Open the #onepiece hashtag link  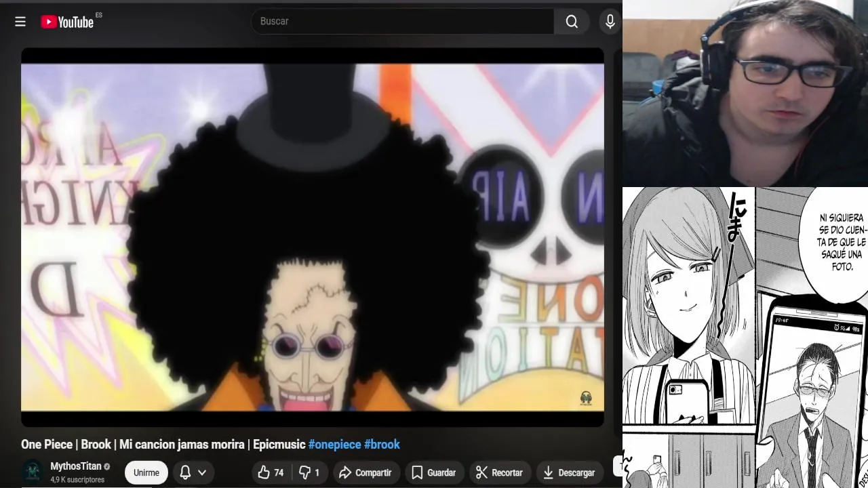tap(334, 445)
